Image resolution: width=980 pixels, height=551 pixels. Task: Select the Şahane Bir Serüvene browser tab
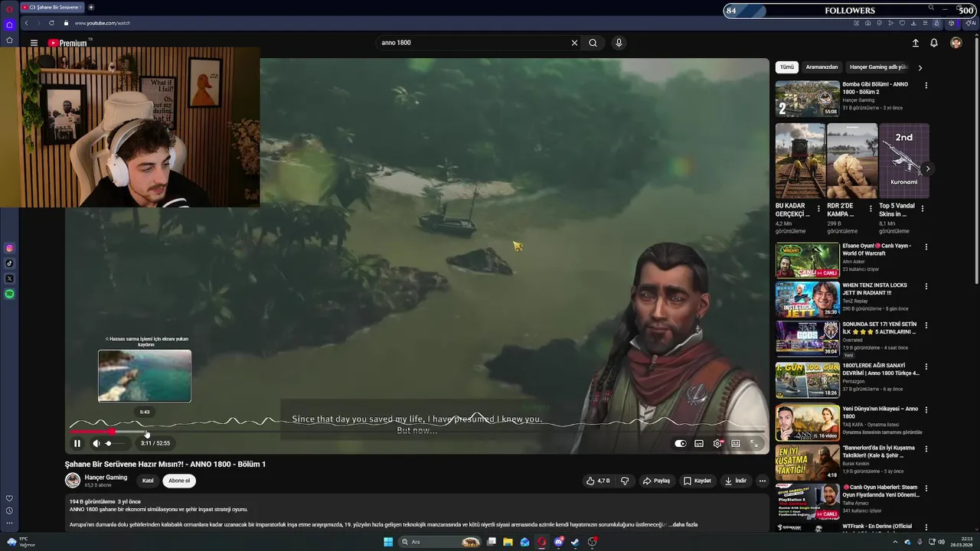pos(53,7)
